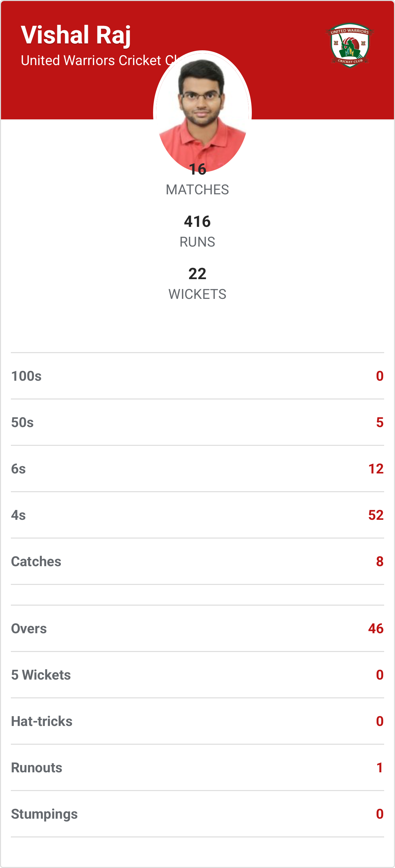Click the 100s stat label
Screen dimensions: 395x868
point(26,376)
